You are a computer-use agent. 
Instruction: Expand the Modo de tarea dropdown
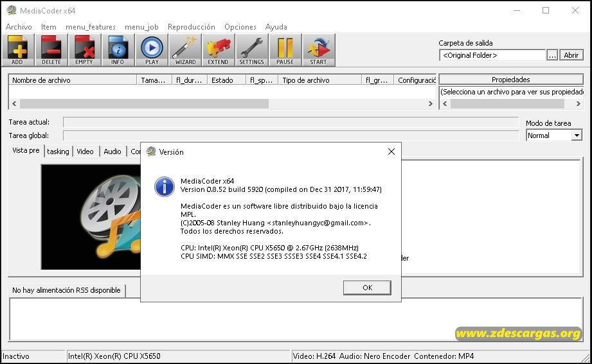577,135
